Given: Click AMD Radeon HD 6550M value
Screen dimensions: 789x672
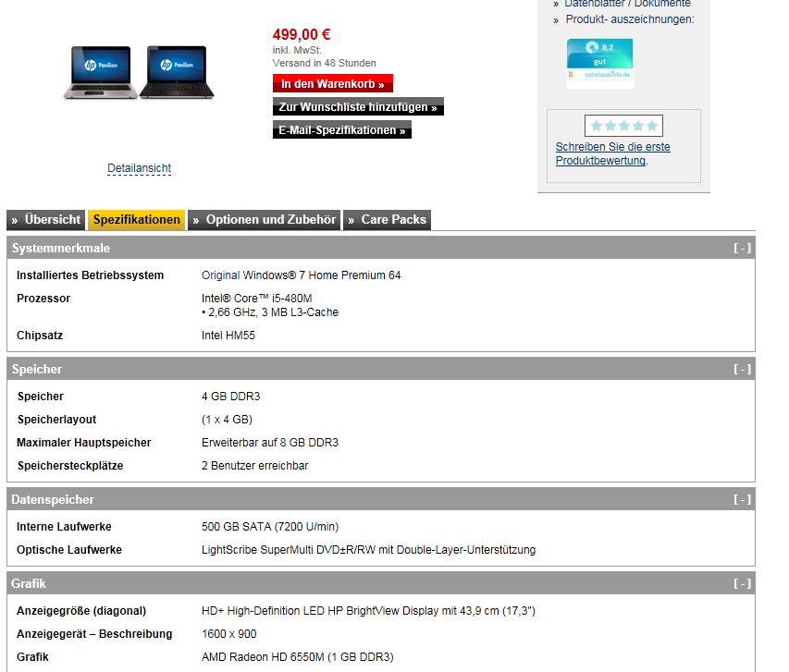Looking at the screenshot, I should [298, 657].
